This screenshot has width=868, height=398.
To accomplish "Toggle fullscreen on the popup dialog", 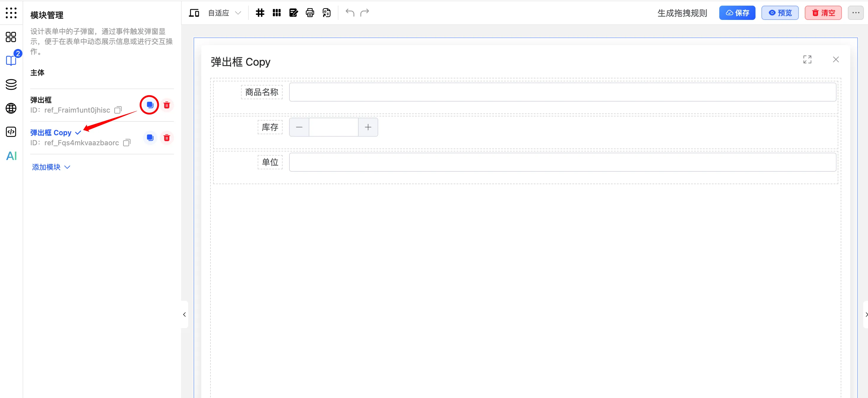I will [807, 60].
